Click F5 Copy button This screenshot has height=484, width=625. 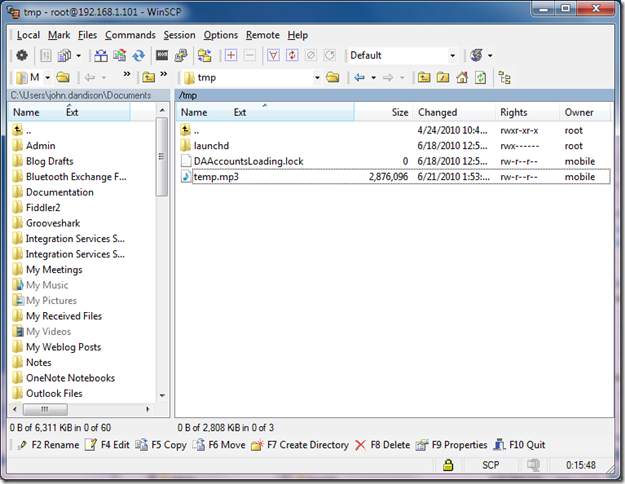[161, 445]
